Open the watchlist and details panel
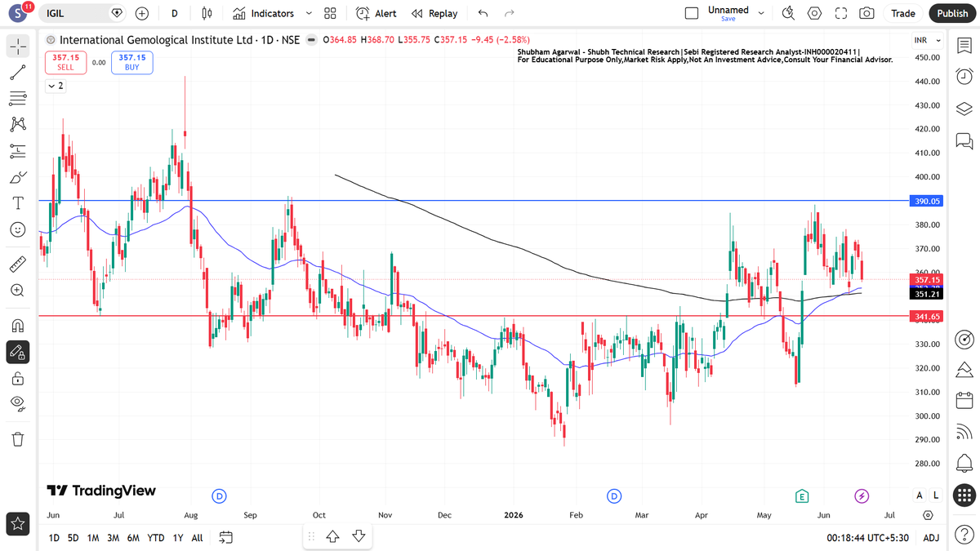Screen dimensions: 980x551 [964, 47]
